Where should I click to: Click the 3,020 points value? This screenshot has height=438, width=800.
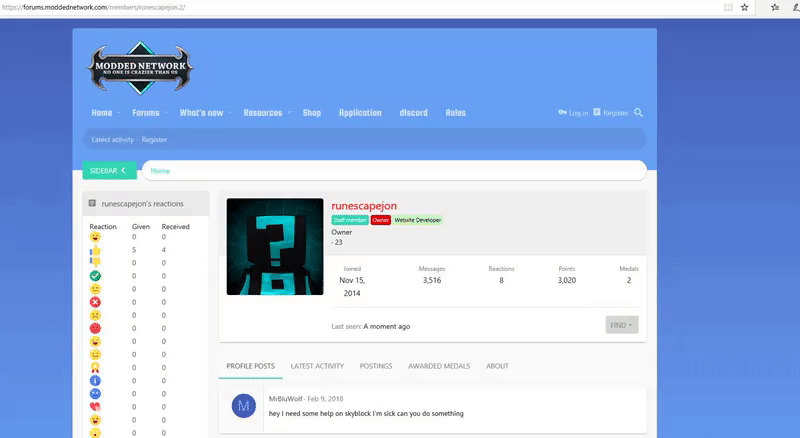[567, 280]
